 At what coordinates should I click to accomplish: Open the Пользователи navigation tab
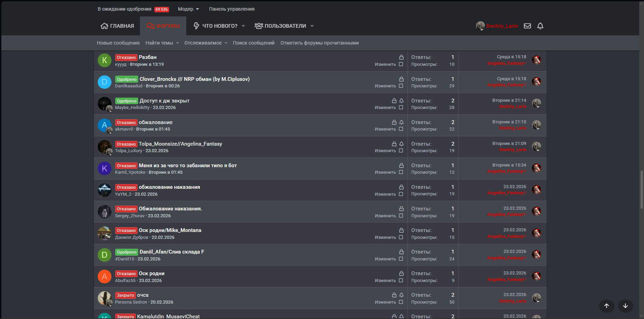click(x=281, y=26)
